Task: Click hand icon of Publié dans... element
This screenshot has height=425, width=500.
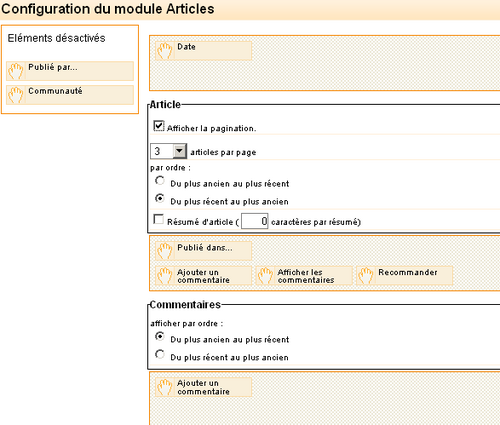Action: point(165,251)
